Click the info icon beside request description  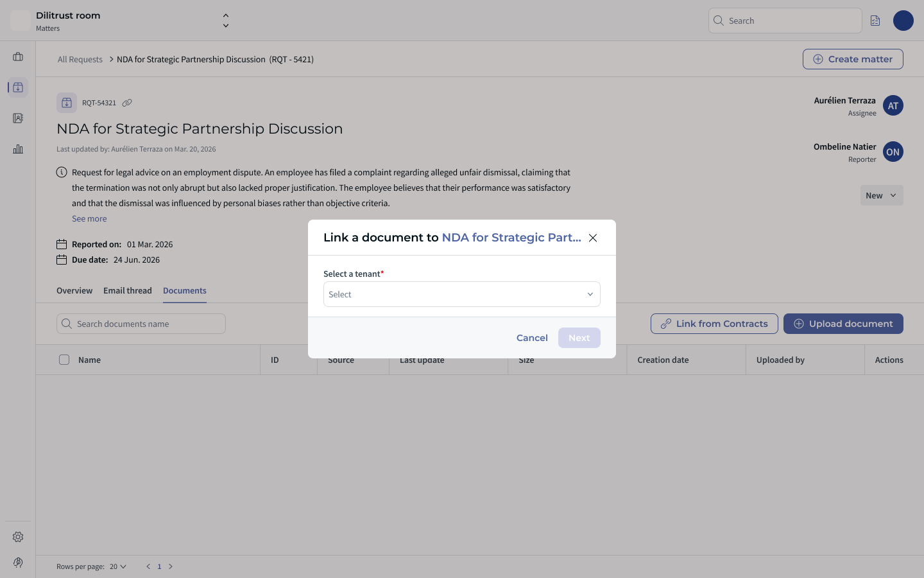pyautogui.click(x=62, y=172)
